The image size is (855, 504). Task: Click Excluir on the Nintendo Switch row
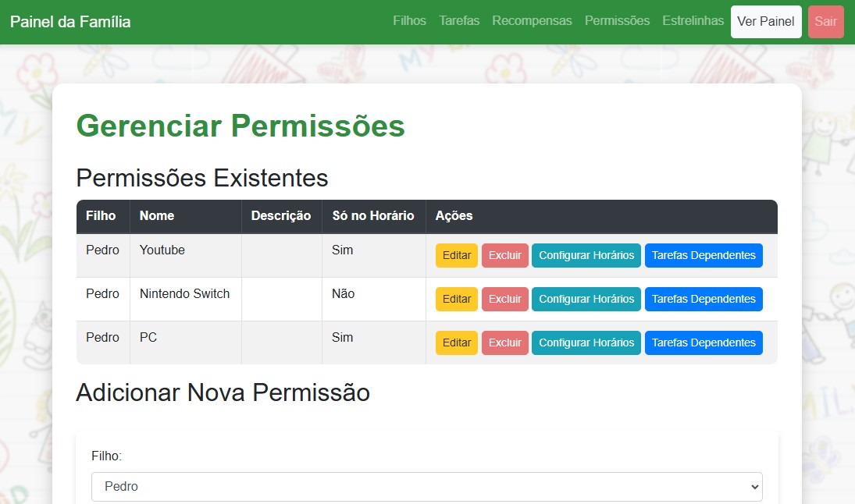505,299
